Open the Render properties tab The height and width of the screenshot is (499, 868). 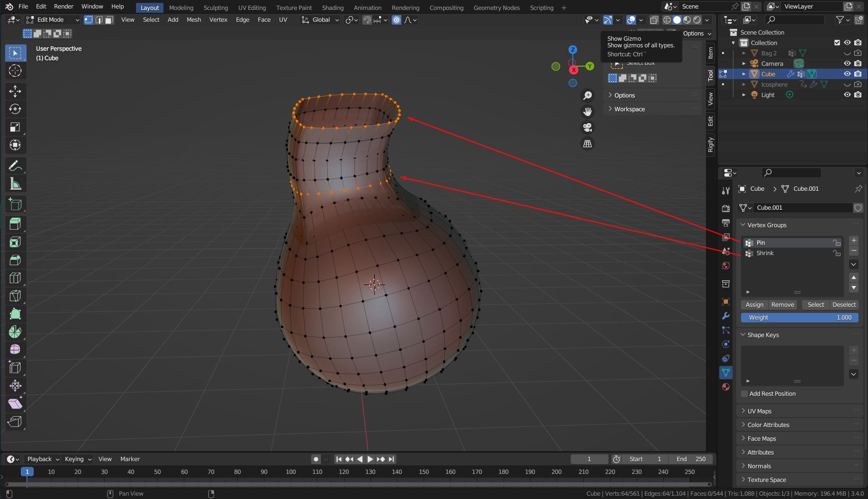[x=725, y=208]
